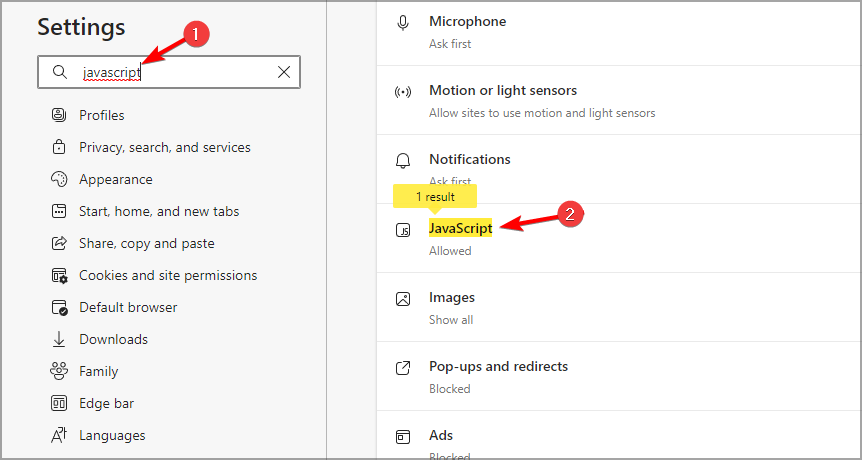
Task: Click the Share, copy and paste icon
Action: [x=59, y=243]
